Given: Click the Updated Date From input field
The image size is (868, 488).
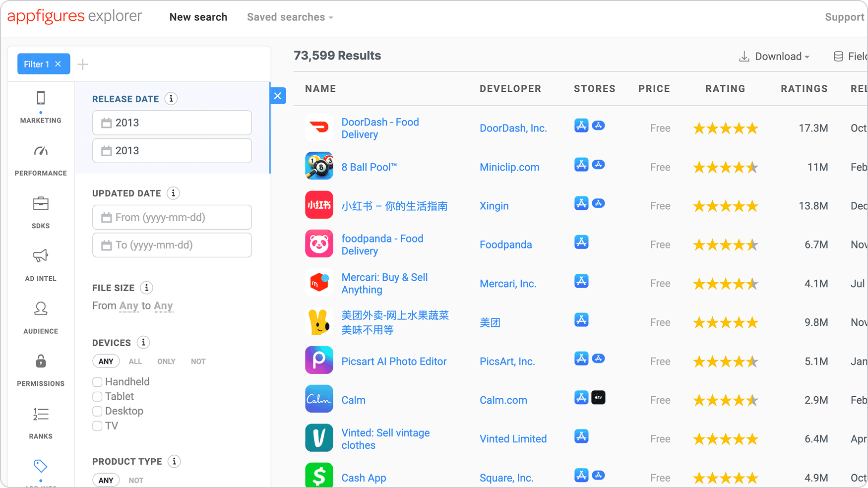Looking at the screenshot, I should pyautogui.click(x=172, y=217).
